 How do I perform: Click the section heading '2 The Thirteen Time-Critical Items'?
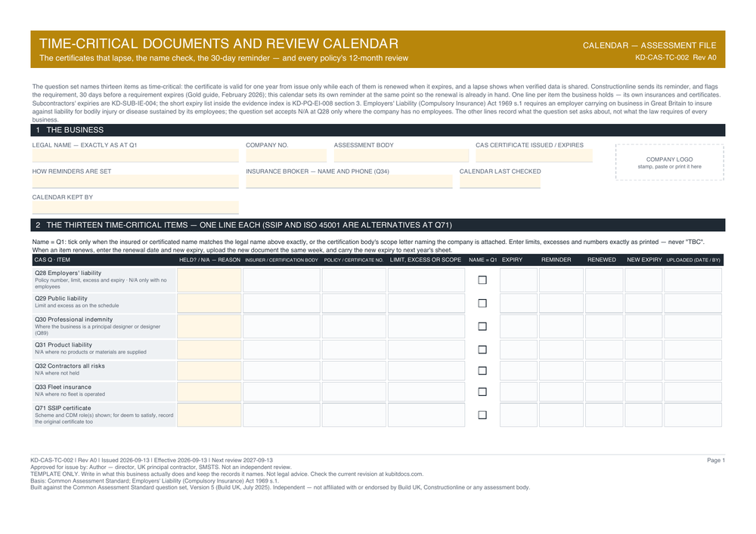(x=244, y=225)
